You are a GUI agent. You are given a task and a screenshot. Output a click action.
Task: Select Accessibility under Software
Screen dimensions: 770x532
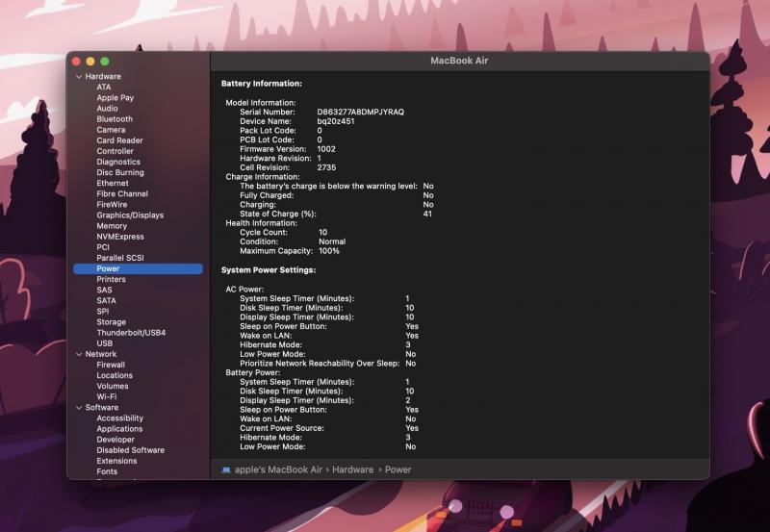click(x=119, y=418)
